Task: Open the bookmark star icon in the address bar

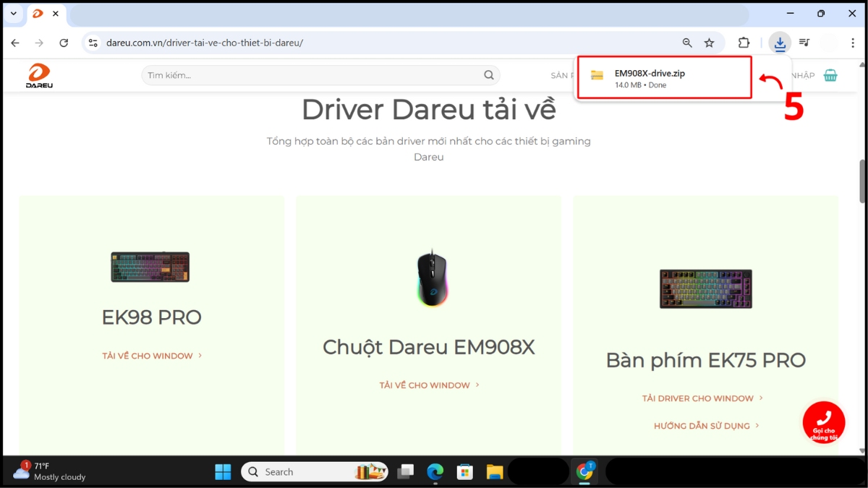Action: tap(710, 43)
